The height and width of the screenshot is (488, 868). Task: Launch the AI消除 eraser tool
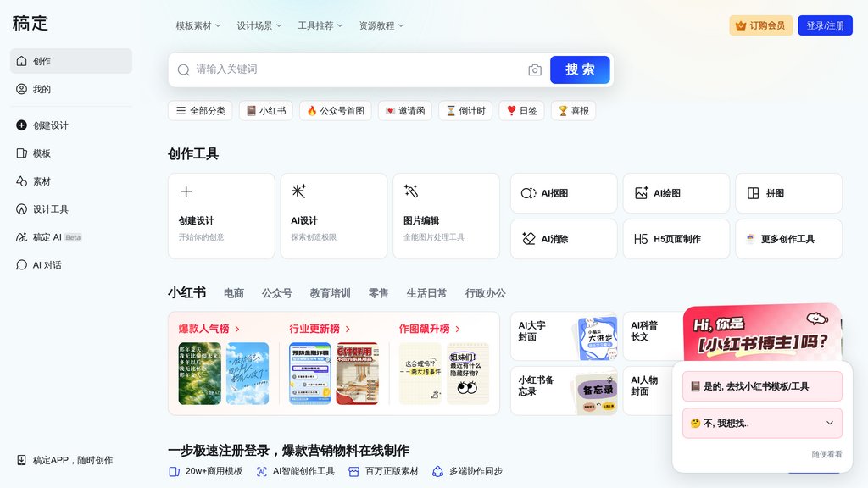pyautogui.click(x=563, y=239)
